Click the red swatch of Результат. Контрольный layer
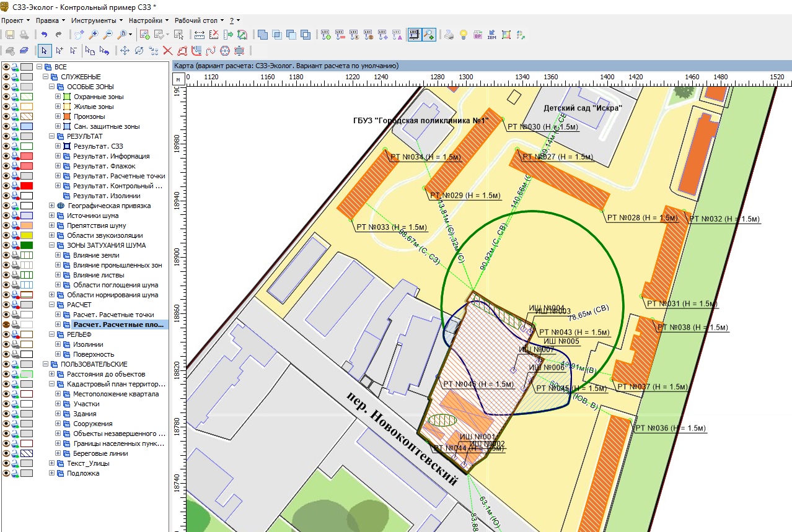Screen dimensions: 792x532 [x=27, y=186]
